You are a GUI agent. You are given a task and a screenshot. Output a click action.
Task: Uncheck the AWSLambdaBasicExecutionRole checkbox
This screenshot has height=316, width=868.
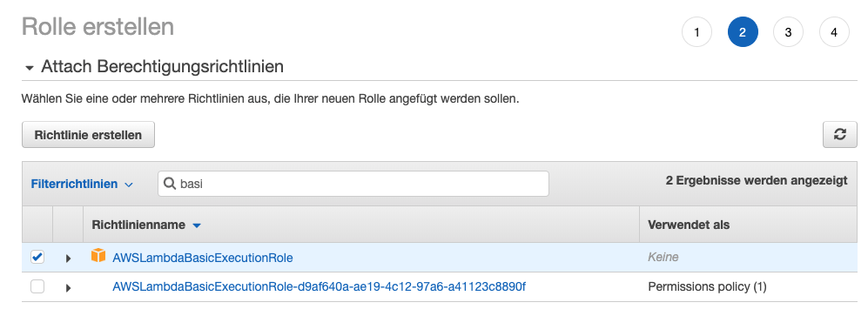coord(37,258)
